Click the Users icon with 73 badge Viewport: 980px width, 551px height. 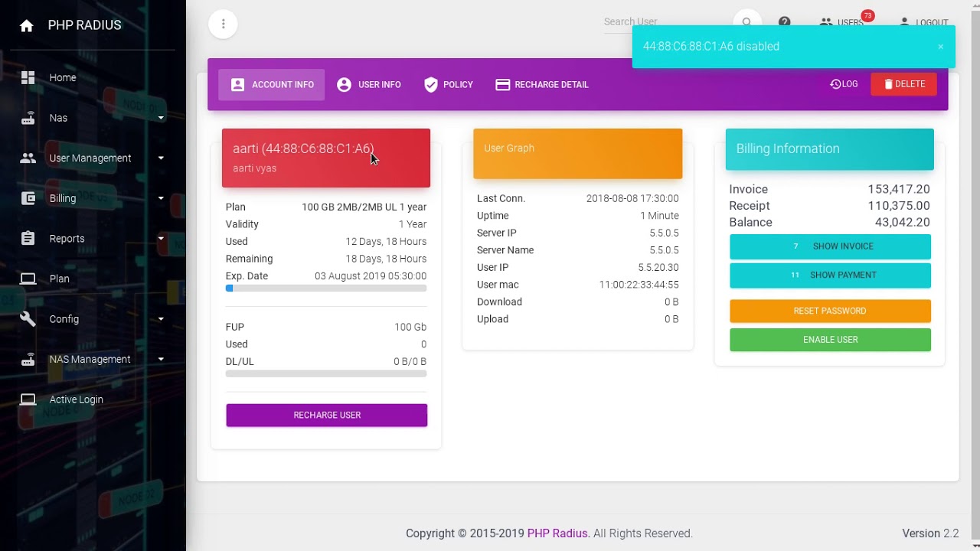825,22
